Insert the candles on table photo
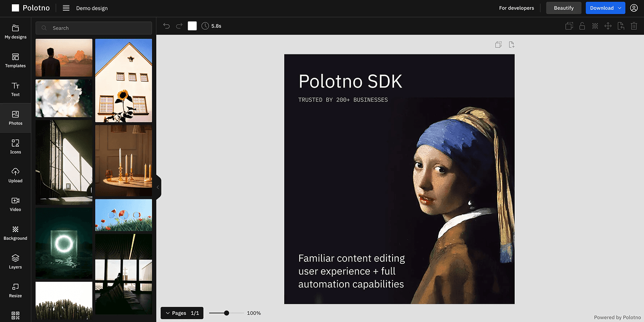 point(124,161)
